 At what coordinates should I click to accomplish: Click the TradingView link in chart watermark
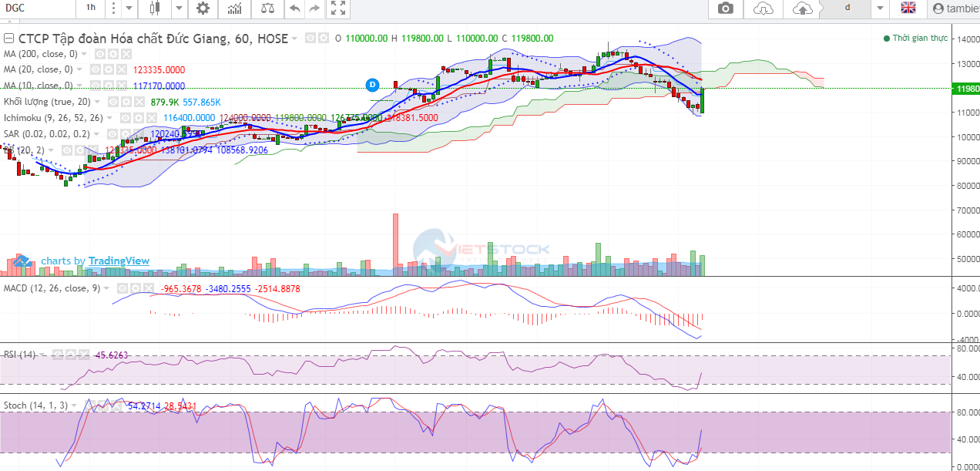click(119, 261)
